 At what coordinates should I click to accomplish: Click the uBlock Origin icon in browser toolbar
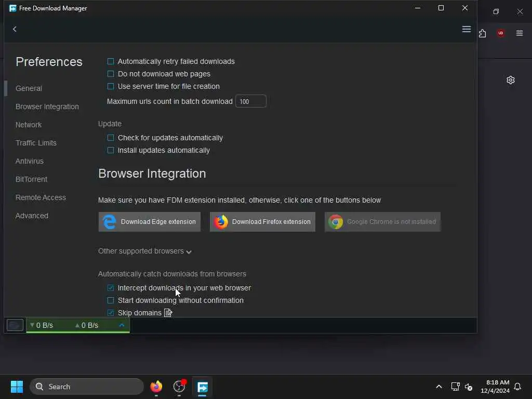coord(501,33)
